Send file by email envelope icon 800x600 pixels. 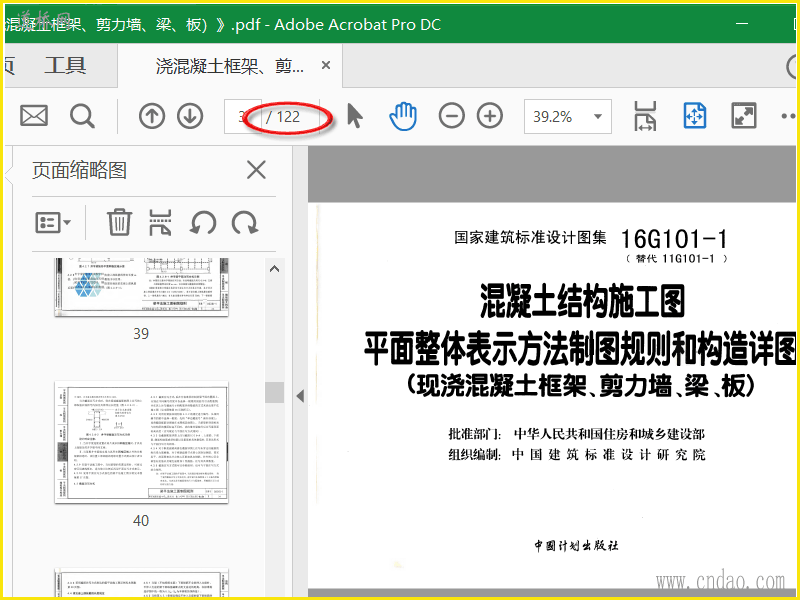pyautogui.click(x=34, y=116)
